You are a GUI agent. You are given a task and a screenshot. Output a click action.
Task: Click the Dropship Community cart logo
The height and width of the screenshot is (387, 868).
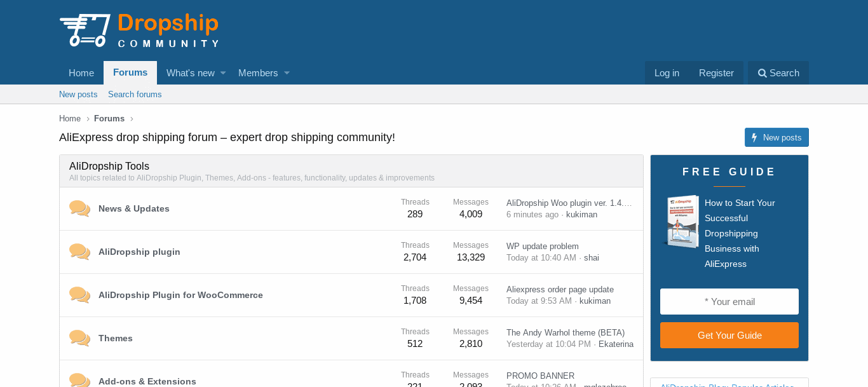click(139, 31)
